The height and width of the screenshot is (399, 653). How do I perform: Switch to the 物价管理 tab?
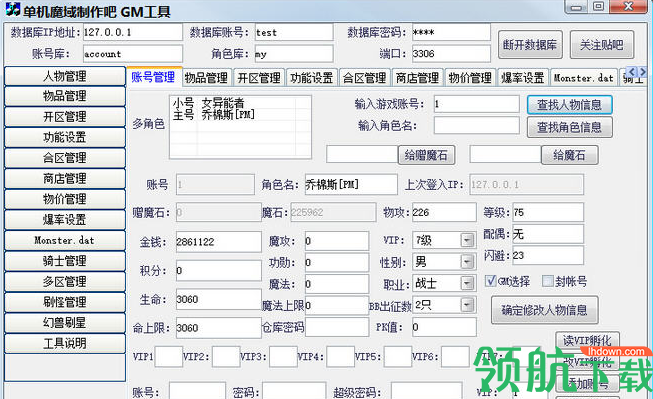[471, 77]
